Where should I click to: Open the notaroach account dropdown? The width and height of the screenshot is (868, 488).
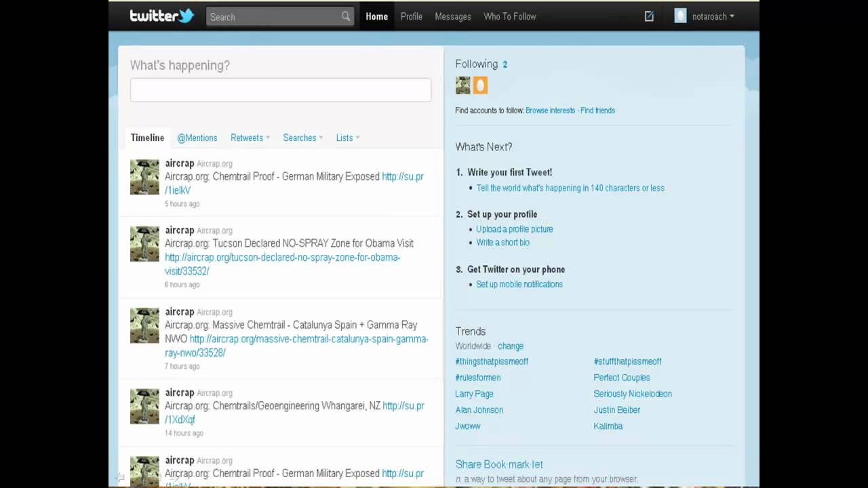(713, 16)
